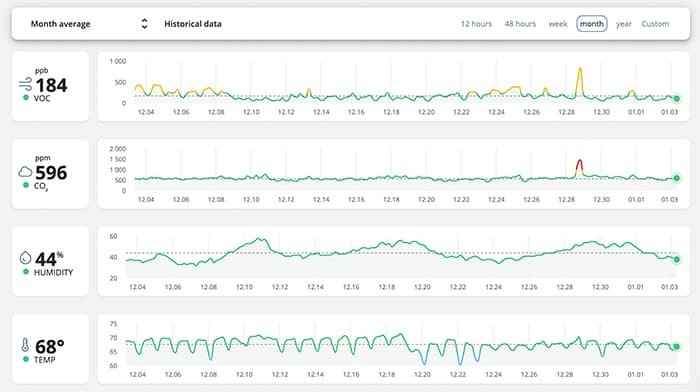Select the temperature value 68°
The height and width of the screenshot is (392, 700).
50,347
